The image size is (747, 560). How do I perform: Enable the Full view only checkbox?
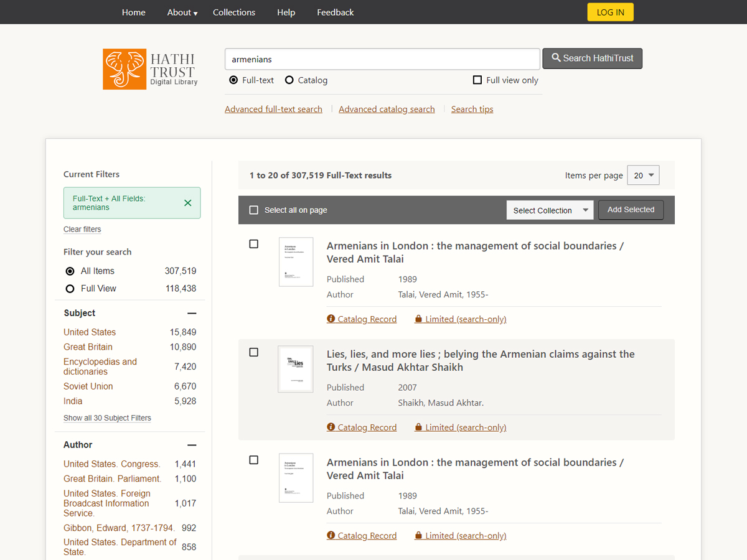click(x=477, y=80)
